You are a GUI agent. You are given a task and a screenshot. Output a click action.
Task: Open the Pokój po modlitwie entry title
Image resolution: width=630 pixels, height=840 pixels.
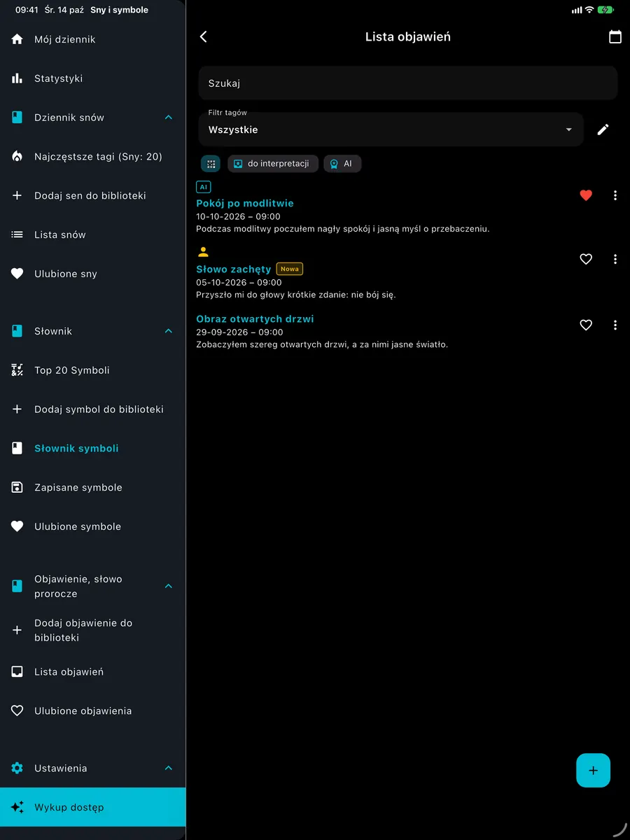point(245,203)
